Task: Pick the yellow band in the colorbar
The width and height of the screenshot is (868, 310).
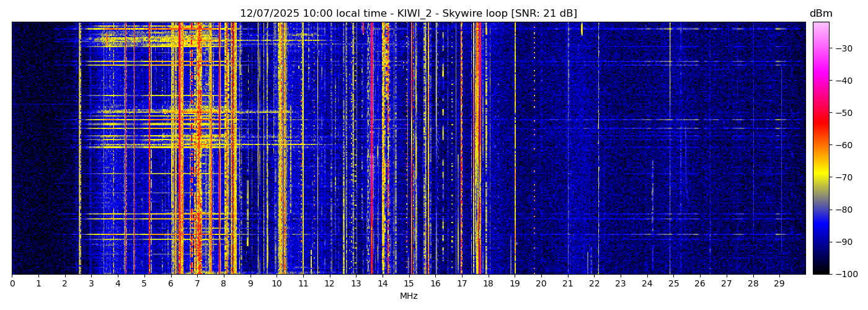Action: point(821,174)
